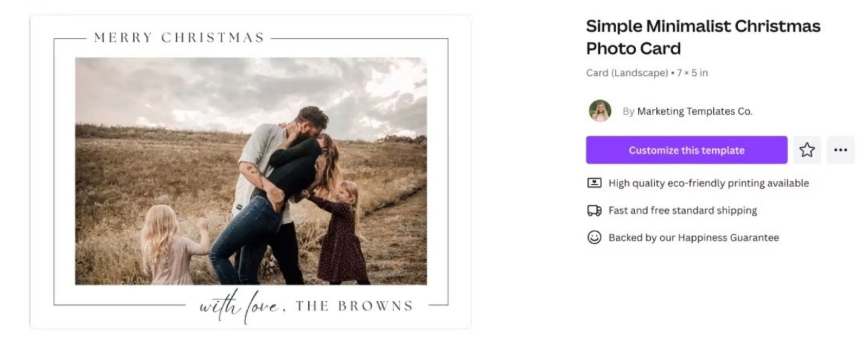The image size is (868, 337).
Task: Click the shipping truck icon
Action: pyautogui.click(x=595, y=210)
